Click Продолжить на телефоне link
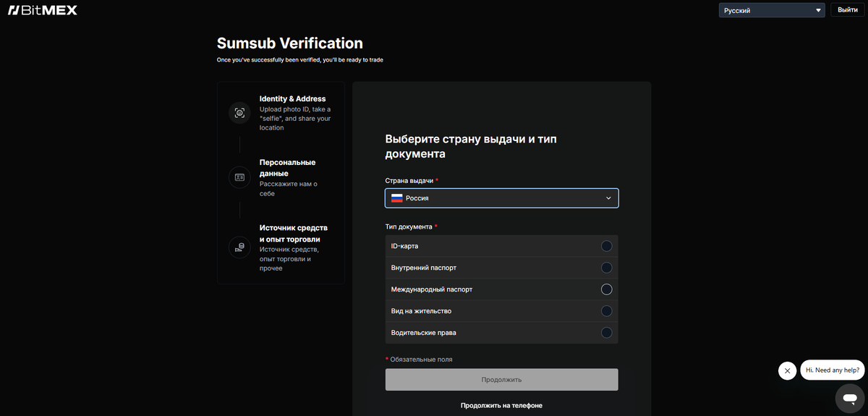This screenshot has width=868, height=416. point(501,406)
